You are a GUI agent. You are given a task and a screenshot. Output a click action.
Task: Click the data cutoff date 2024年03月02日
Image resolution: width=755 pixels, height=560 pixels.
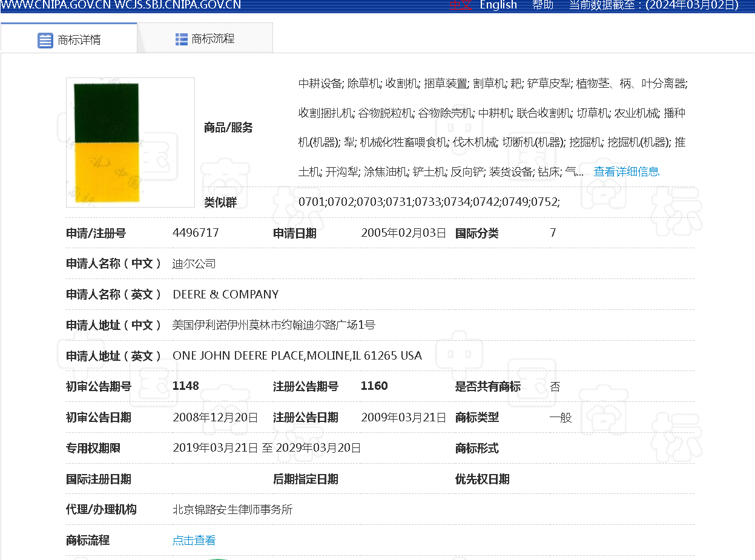[692, 5]
